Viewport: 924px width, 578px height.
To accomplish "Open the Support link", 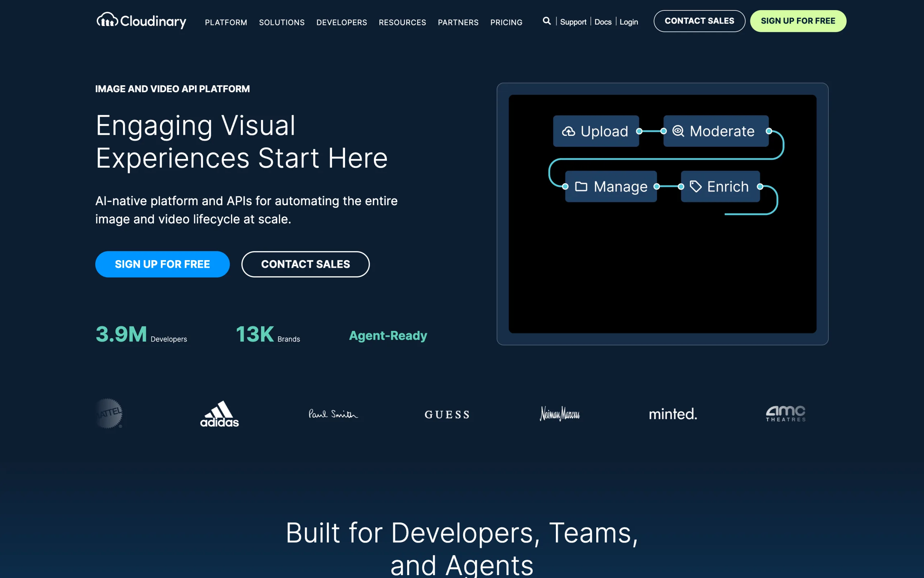I will (573, 22).
